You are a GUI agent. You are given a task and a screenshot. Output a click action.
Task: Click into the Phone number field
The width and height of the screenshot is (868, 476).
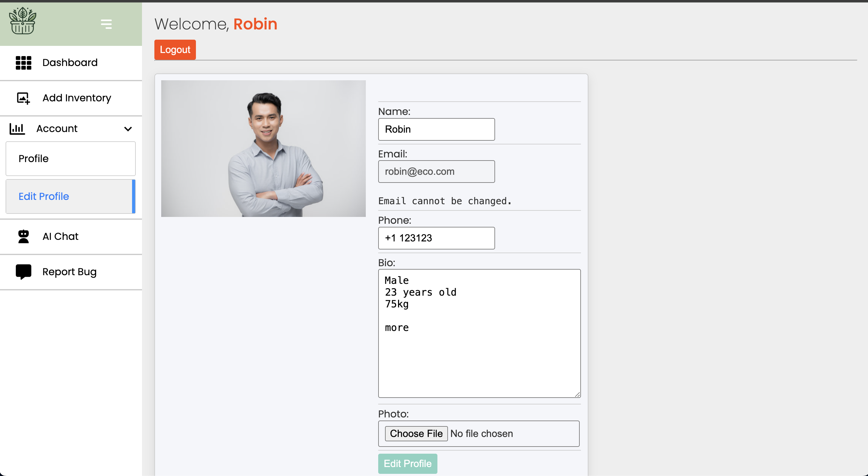(436, 238)
